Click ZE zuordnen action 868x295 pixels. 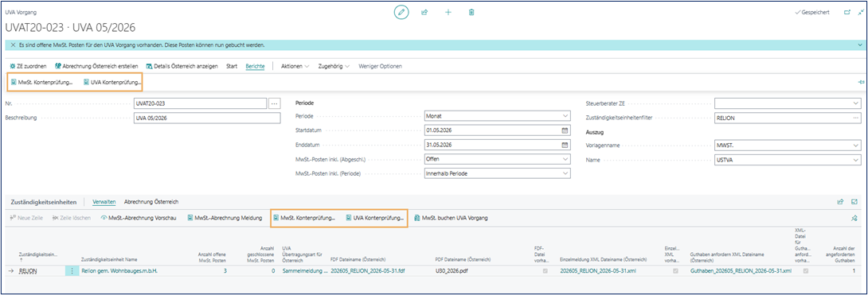(x=28, y=66)
